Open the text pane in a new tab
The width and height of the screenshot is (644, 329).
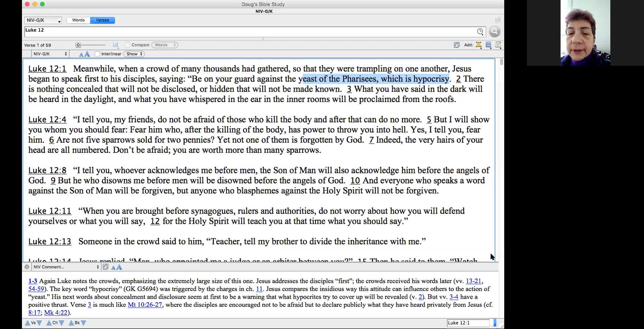(457, 45)
